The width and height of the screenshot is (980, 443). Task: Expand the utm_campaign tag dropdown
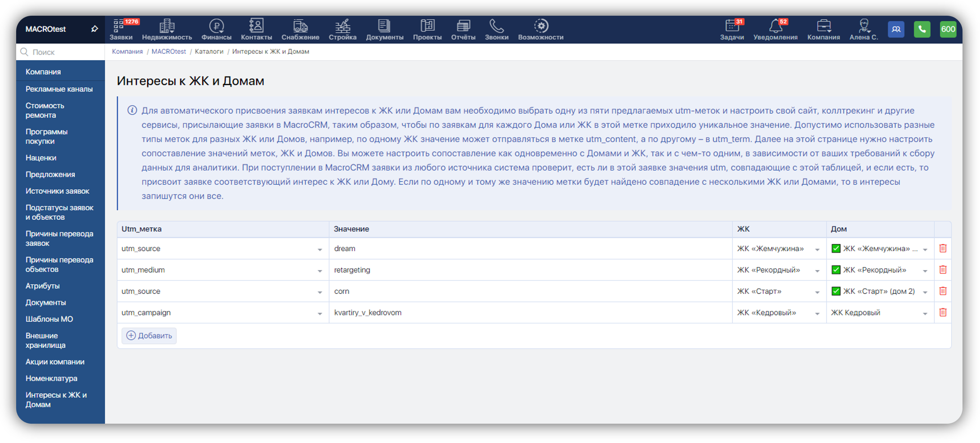[x=320, y=313]
